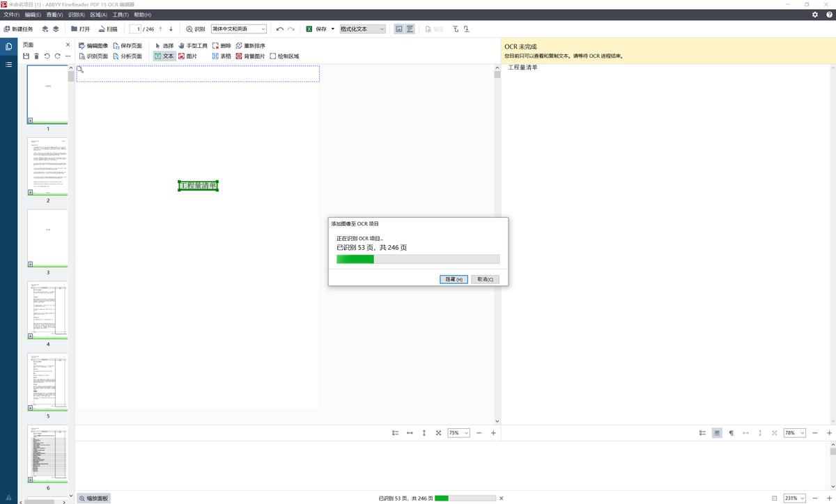
Task: Rotate the page right in the 页面 panel
Action: pyautogui.click(x=57, y=56)
